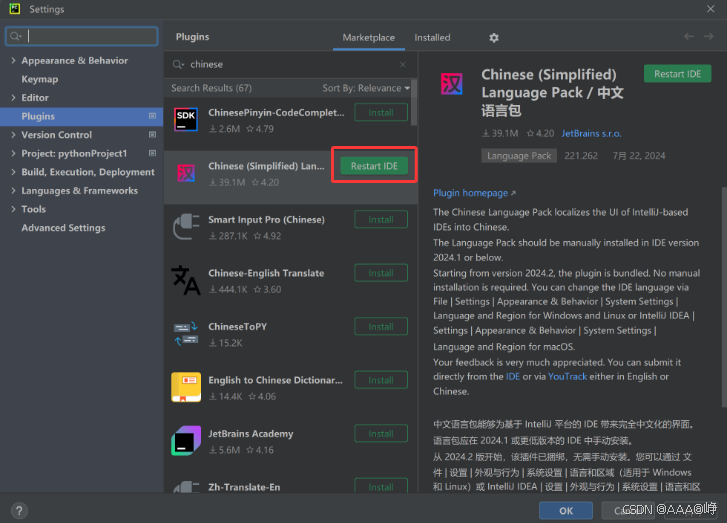Click the ChinesePinyin-CodeCompletion SDK plugin icon
The image size is (727, 523).
point(186,120)
